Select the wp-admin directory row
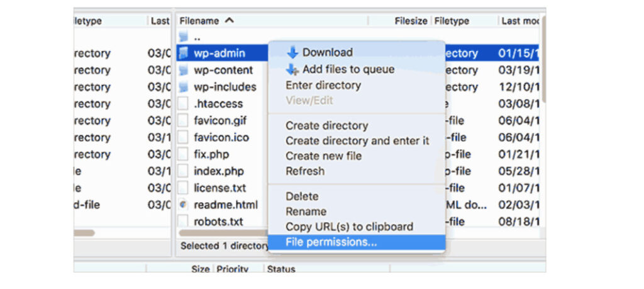This screenshot has height=289, width=644. (x=357, y=53)
